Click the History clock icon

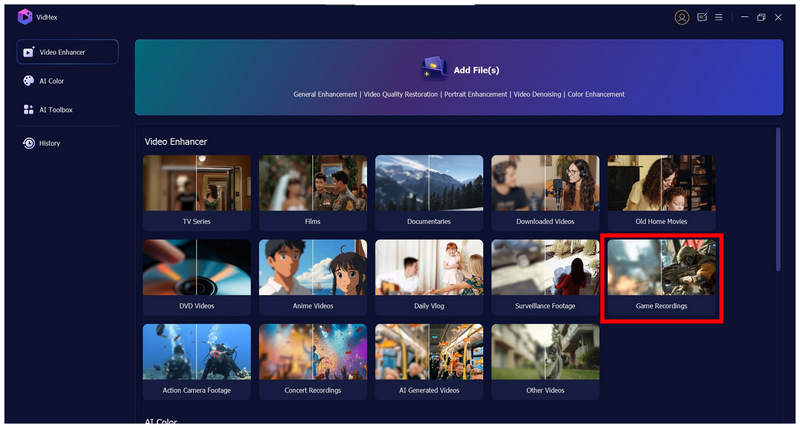coord(28,143)
